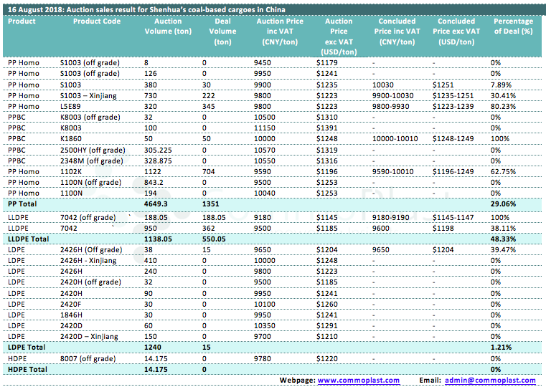
Task: Select the table title dated 16 August 2018
Action: (146, 9)
